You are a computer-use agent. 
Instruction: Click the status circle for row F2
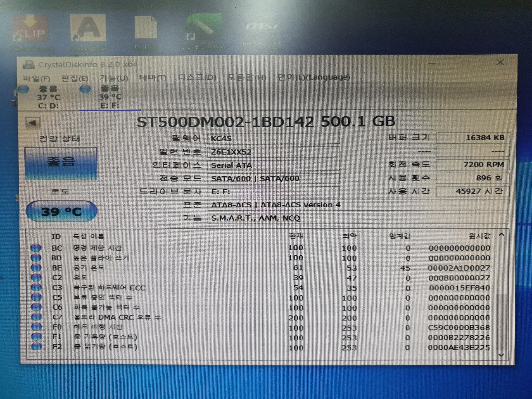click(37, 346)
